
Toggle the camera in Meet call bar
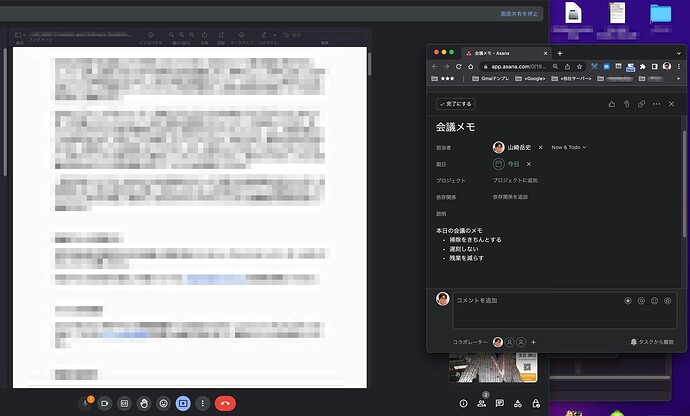click(x=105, y=403)
